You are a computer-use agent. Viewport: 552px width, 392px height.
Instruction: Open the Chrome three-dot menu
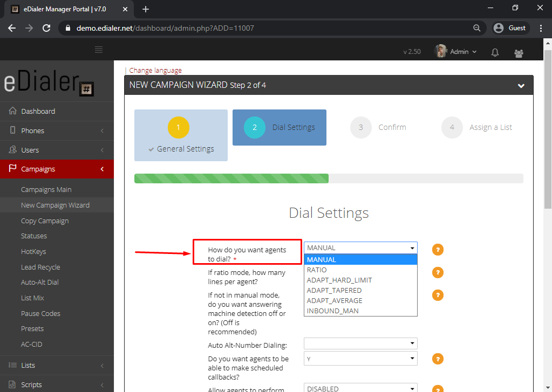(541, 28)
